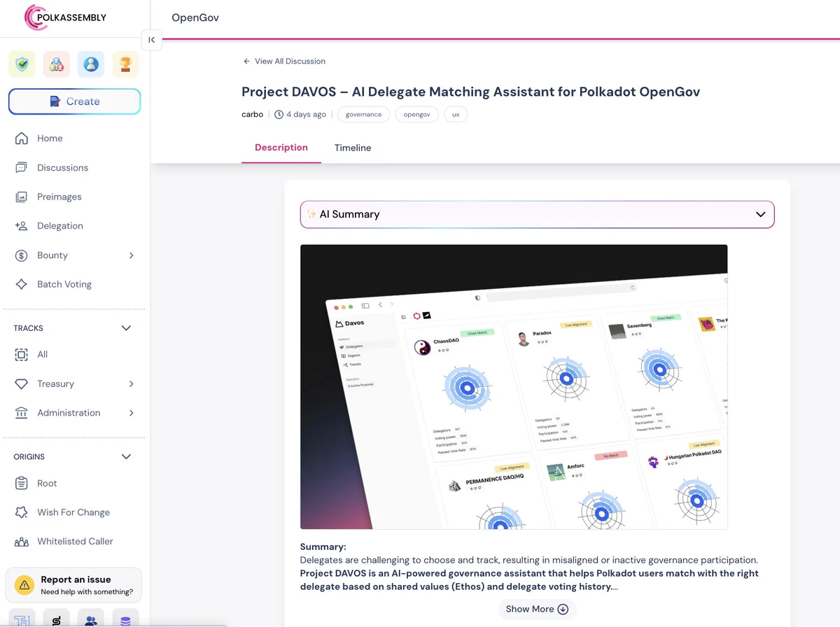Click View All Discussion back link

coord(284,62)
